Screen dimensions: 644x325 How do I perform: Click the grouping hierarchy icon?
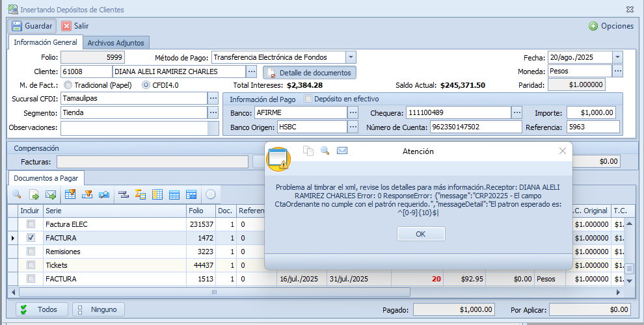[123, 194]
